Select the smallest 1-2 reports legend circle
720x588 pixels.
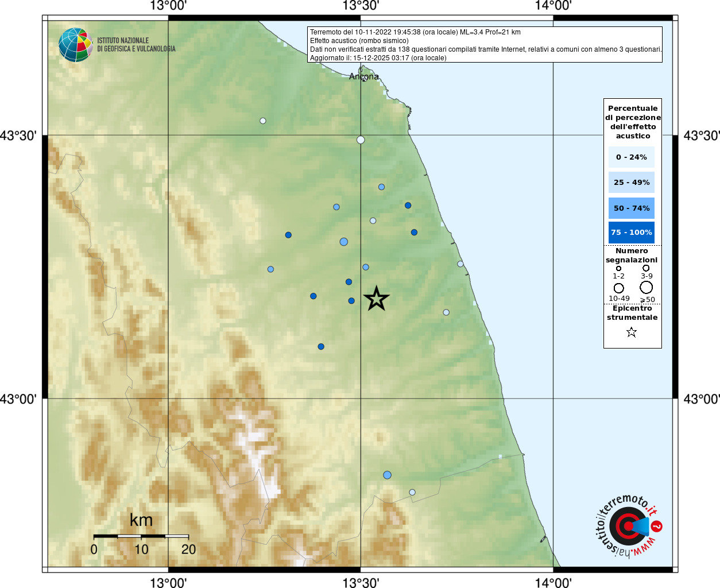point(618,268)
